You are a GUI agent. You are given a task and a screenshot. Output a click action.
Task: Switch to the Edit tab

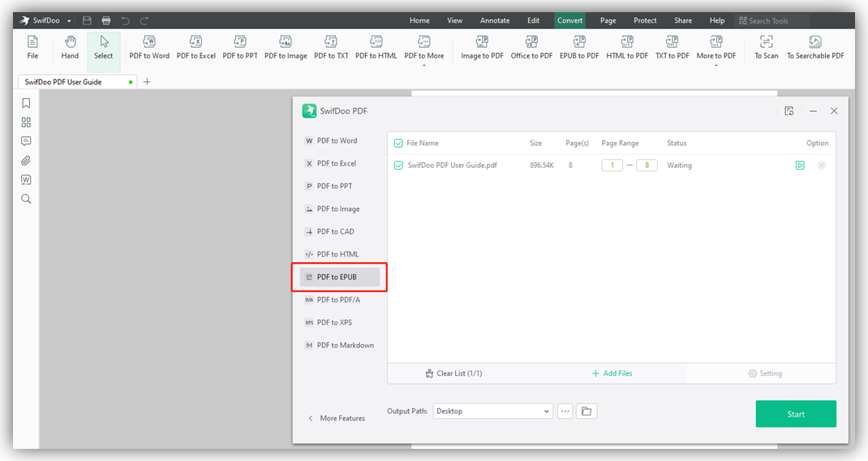(533, 20)
